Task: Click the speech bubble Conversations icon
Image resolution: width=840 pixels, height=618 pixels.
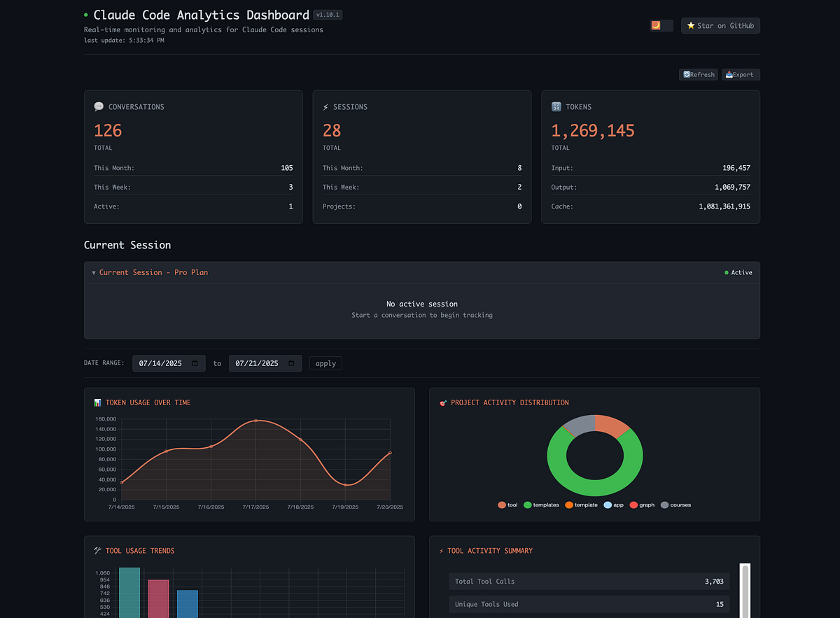Action: pyautogui.click(x=99, y=107)
